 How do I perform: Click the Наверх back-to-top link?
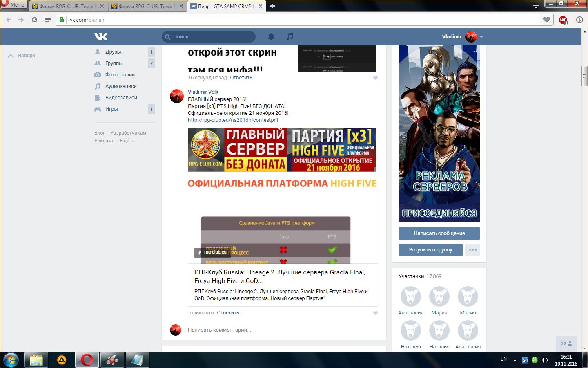22,56
